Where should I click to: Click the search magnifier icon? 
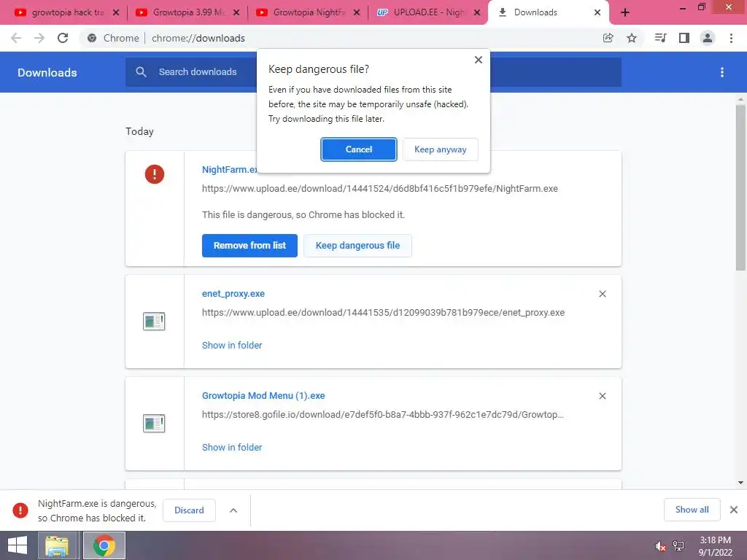click(x=141, y=72)
